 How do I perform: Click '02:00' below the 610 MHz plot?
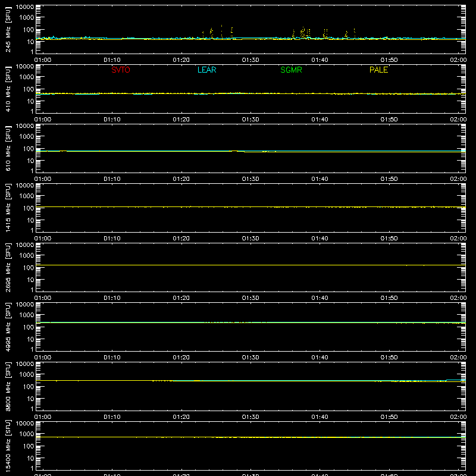(x=458, y=179)
